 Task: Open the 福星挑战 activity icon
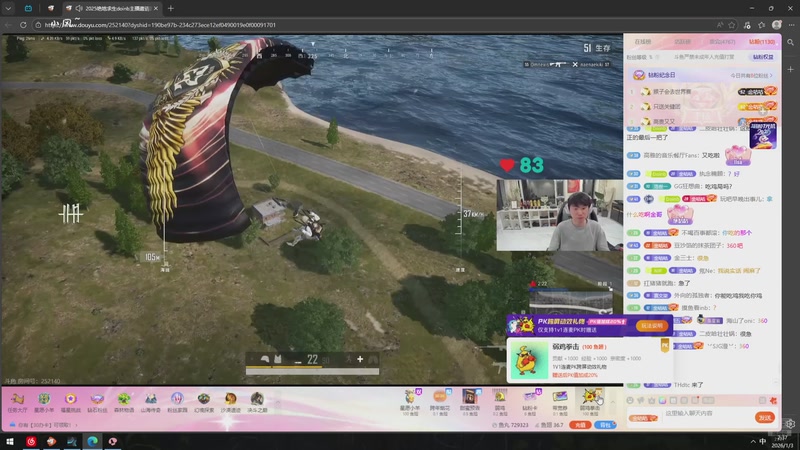pos(70,402)
